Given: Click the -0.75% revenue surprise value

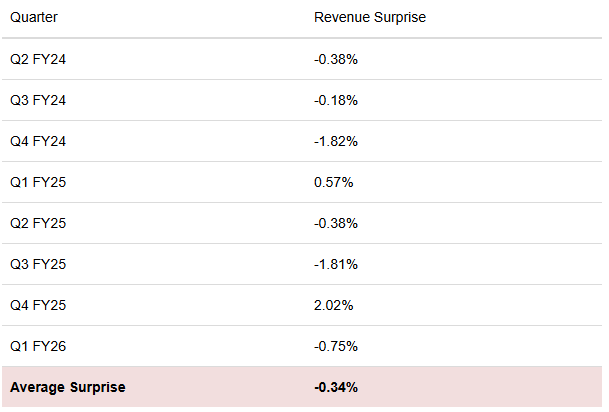Looking at the screenshot, I should click(335, 346).
